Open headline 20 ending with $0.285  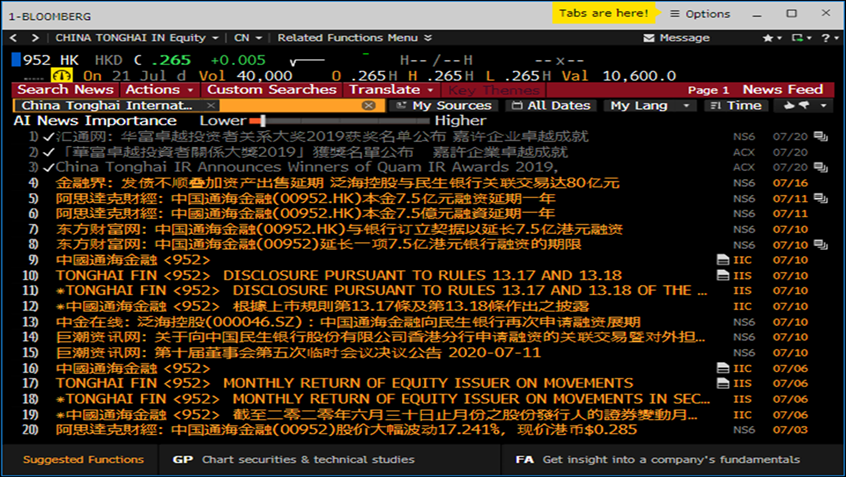tap(346, 430)
